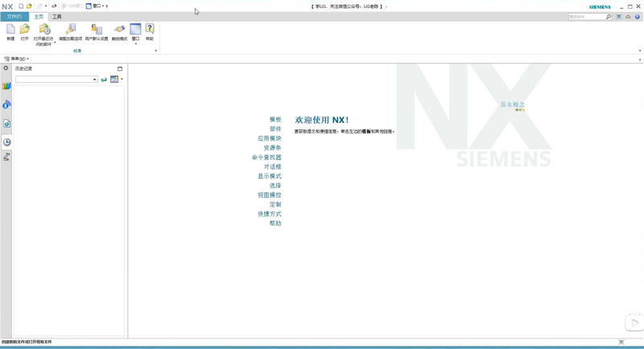Expand the 打开最近访问的部件 dropdown
The image size is (644, 349).
point(55,43)
